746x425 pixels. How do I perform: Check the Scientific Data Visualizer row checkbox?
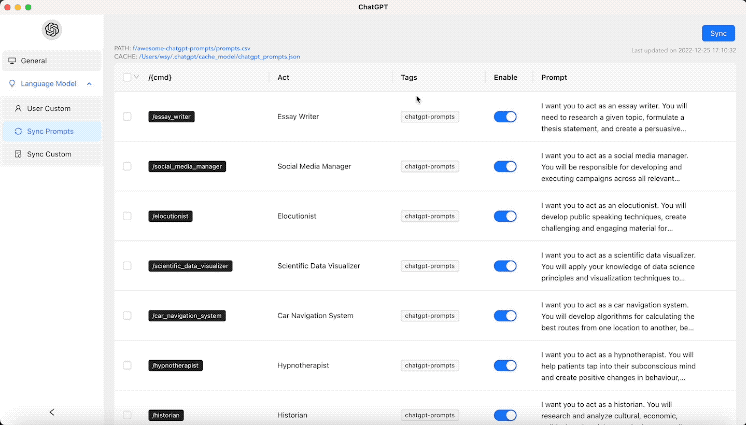[127, 266]
